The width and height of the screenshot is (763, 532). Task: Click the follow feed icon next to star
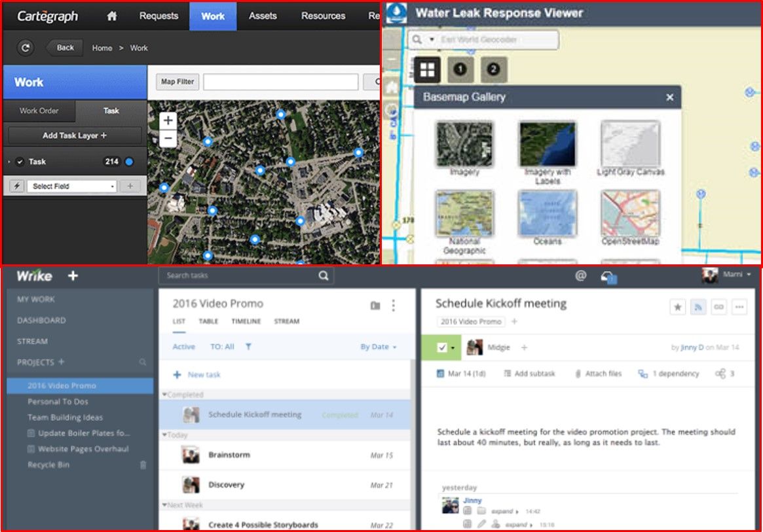coord(698,306)
